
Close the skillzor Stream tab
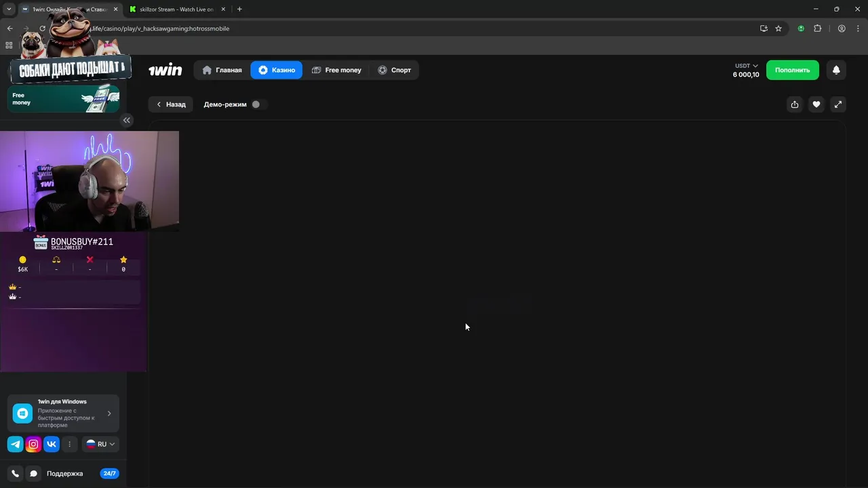click(x=223, y=9)
